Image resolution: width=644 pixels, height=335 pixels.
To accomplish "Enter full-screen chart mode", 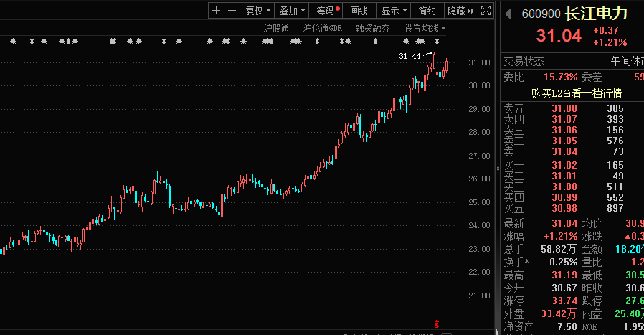I will point(486,11).
